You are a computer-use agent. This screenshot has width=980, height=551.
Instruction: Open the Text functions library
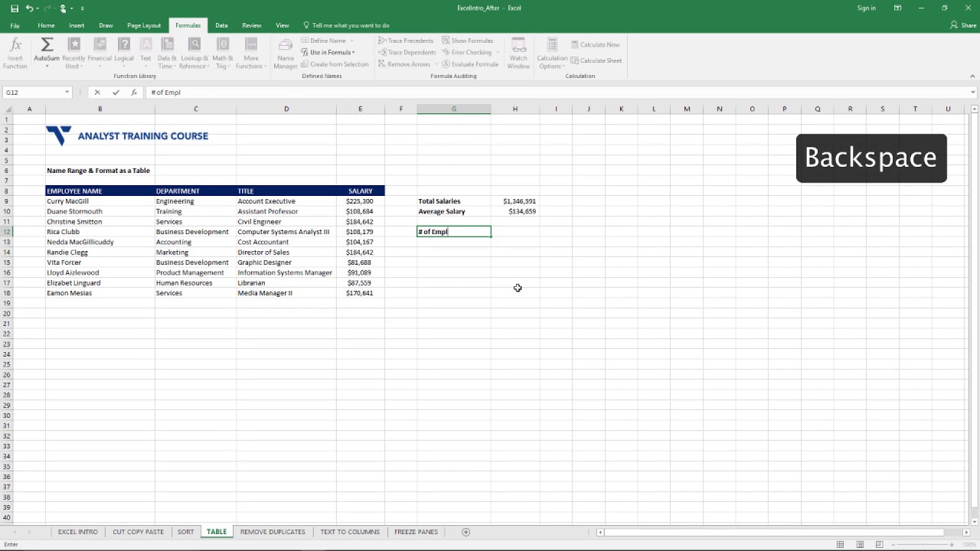[x=145, y=54]
